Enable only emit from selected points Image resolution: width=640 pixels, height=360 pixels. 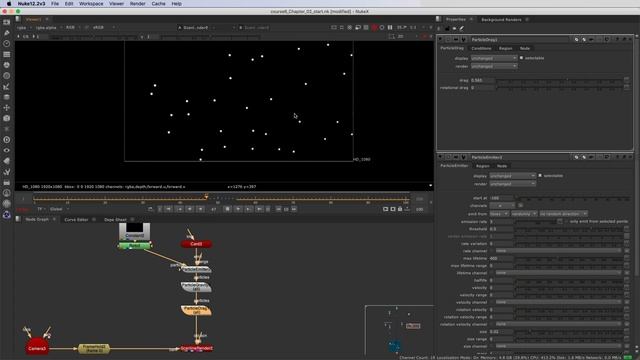[x=566, y=221]
